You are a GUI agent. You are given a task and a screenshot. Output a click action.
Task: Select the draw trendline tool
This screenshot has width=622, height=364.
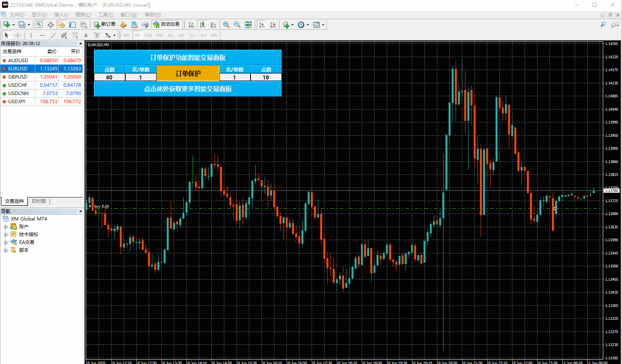(x=53, y=35)
